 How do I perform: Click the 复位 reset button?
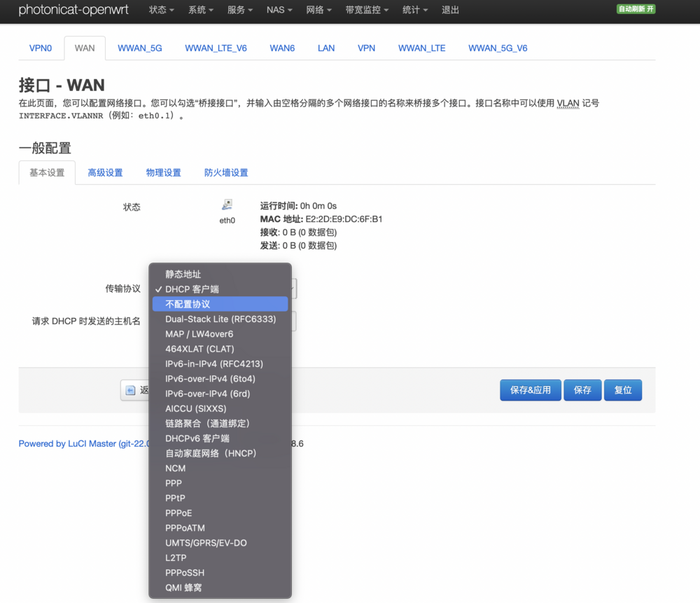click(622, 390)
